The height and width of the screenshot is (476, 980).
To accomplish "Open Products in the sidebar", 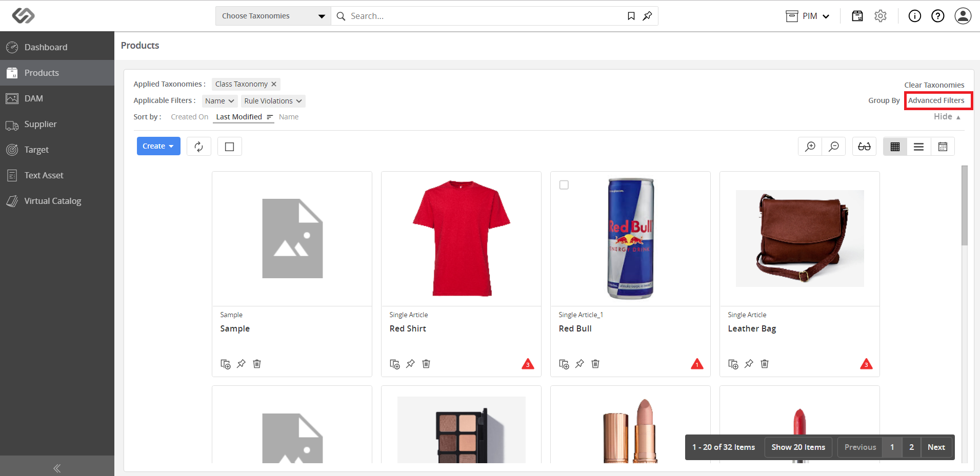I will click(57, 73).
